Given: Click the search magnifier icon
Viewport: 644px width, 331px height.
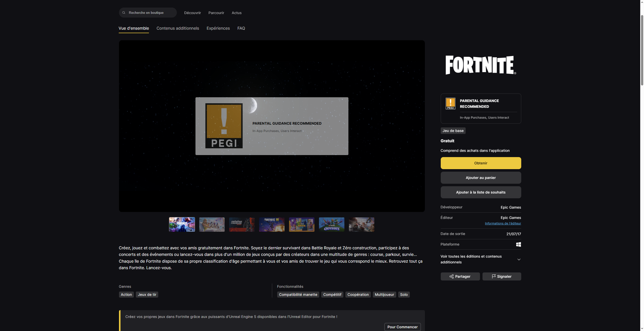Looking at the screenshot, I should pyautogui.click(x=124, y=12).
